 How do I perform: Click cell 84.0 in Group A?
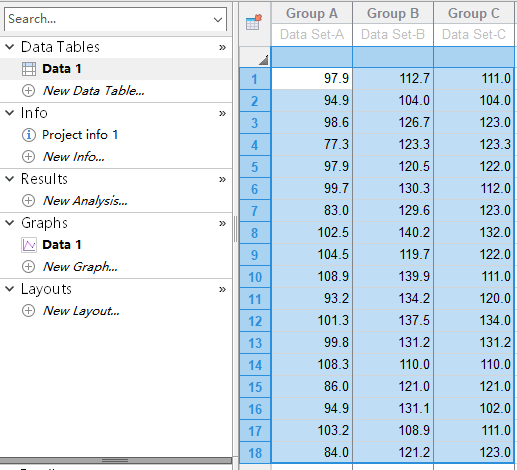(312, 453)
